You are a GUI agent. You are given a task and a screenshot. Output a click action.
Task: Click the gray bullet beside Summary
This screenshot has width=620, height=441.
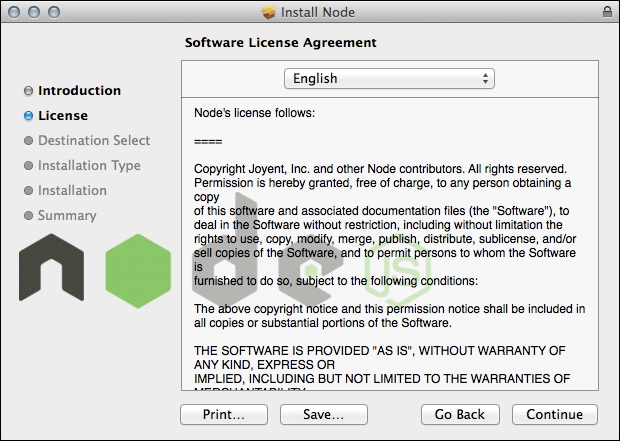tap(28, 216)
